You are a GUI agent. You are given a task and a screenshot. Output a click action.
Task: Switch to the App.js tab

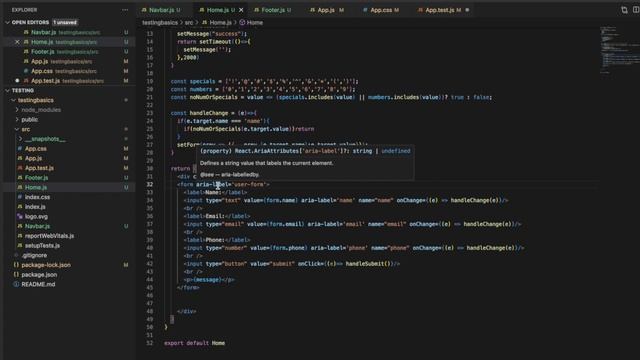(326, 10)
